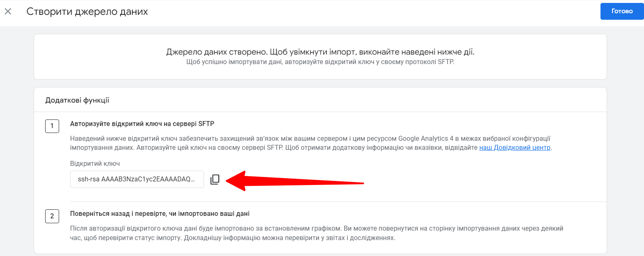Click the Після авторизації відкритого ключа paragraph

(316, 233)
